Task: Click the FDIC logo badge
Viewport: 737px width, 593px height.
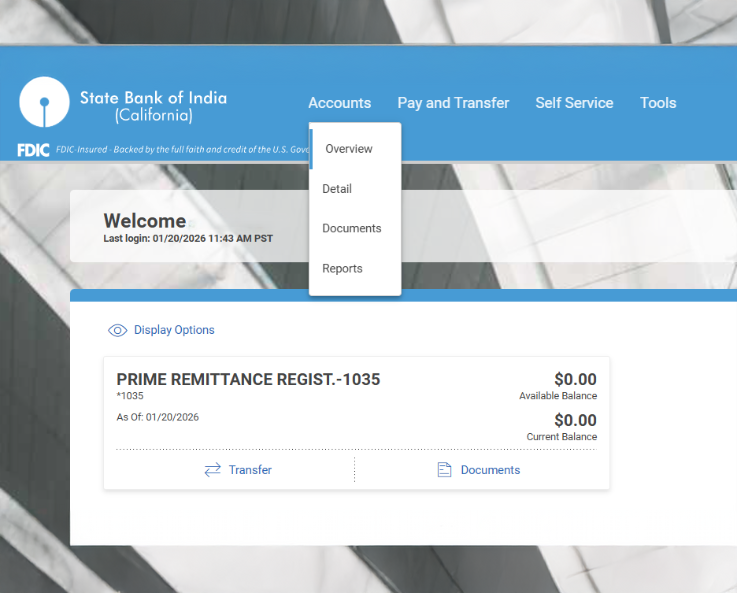Action: point(33,150)
